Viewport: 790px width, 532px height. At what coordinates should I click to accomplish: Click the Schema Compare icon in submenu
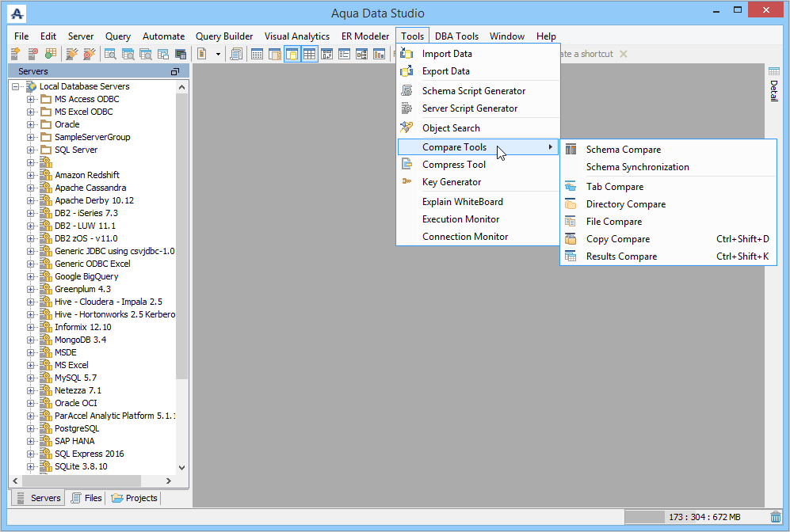click(571, 150)
